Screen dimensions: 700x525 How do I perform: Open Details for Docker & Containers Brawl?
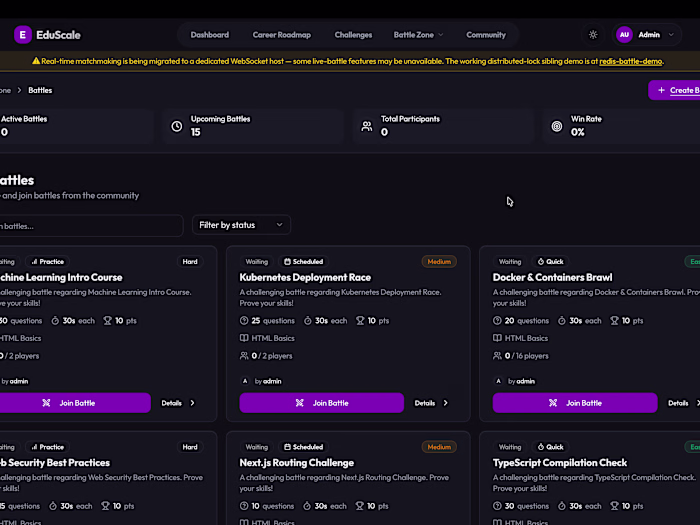[683, 403]
